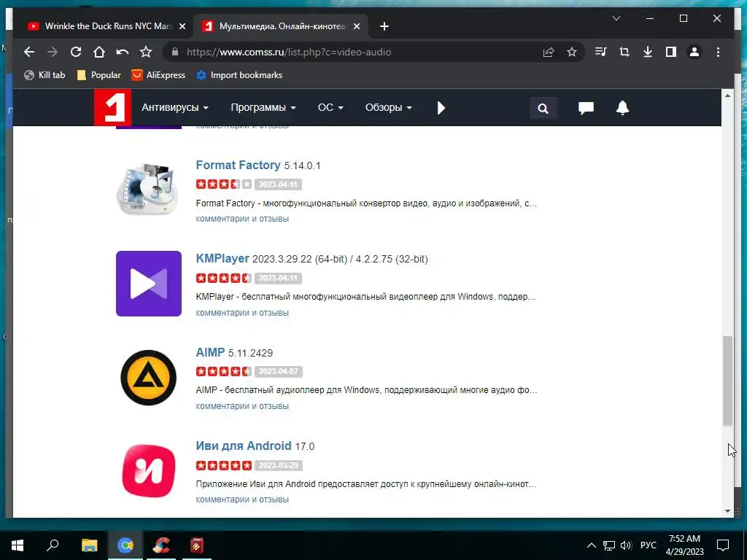This screenshot has width=747, height=560.
Task: Open AIMP комментарии и отзывы
Action: [x=242, y=405]
